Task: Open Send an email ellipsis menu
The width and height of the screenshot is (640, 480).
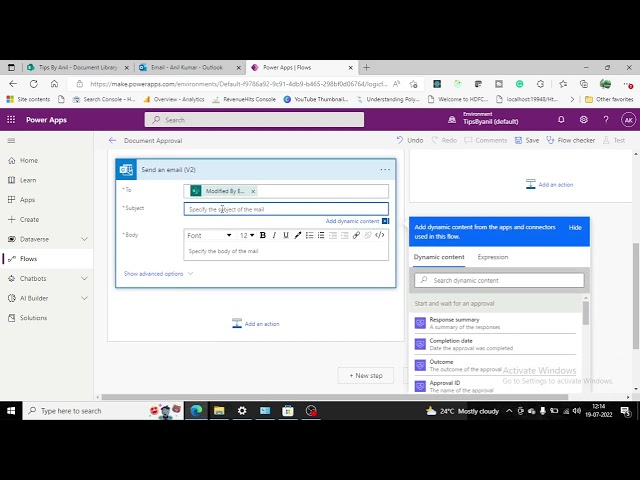Action: (385, 169)
